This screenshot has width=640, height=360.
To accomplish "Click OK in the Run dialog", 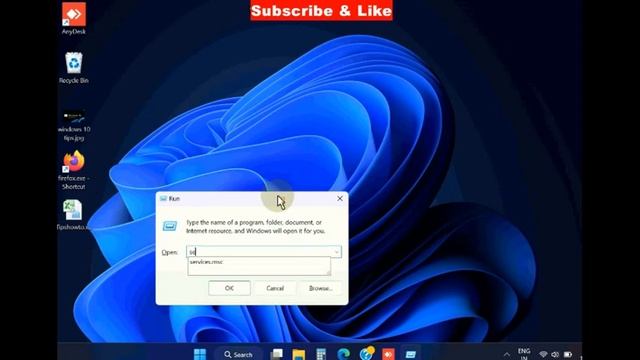I will point(229,288).
